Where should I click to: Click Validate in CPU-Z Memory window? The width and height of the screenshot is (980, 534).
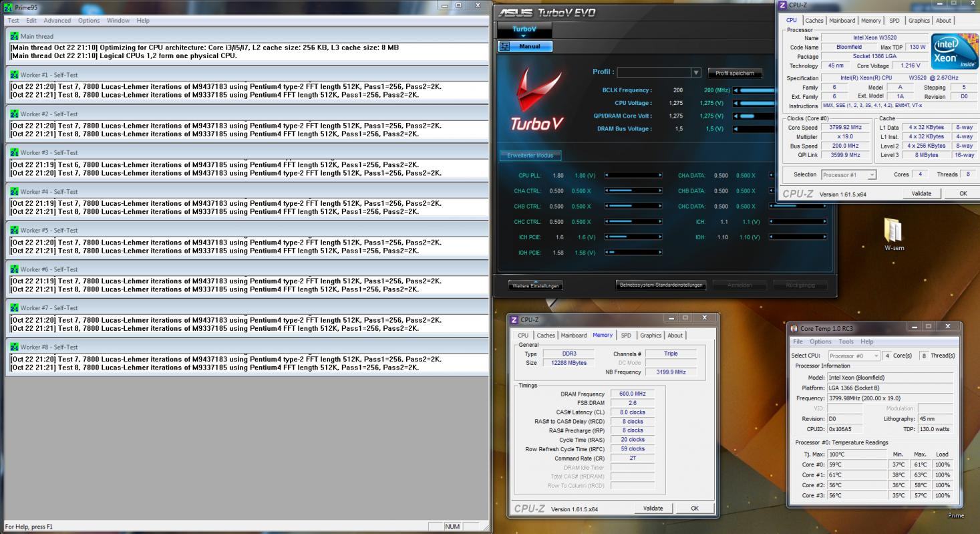pyautogui.click(x=653, y=509)
